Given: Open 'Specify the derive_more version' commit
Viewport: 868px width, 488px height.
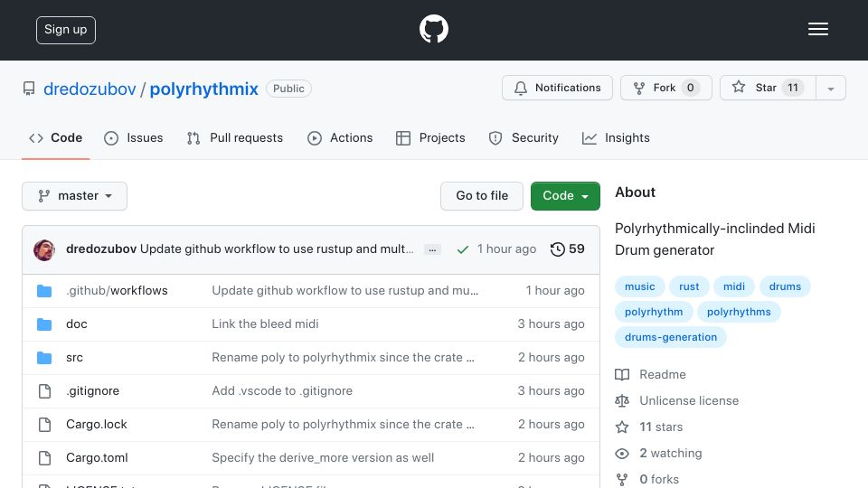Looking at the screenshot, I should point(323,457).
